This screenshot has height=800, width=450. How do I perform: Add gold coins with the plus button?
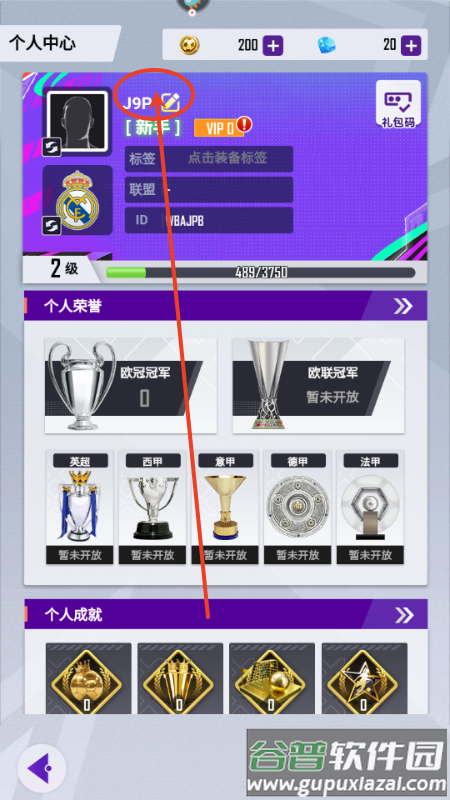pos(273,46)
